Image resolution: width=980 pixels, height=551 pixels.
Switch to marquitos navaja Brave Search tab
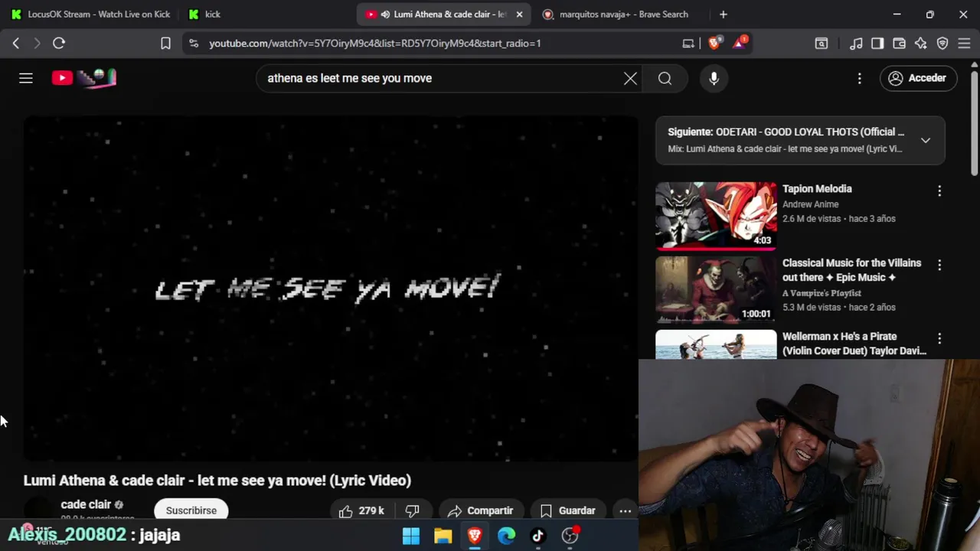622,14
